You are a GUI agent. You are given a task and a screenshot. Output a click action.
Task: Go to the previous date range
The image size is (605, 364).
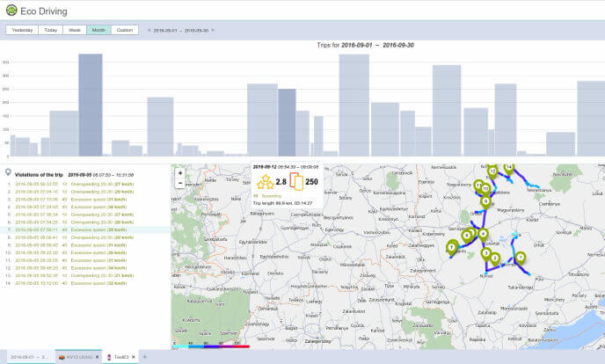149,30
